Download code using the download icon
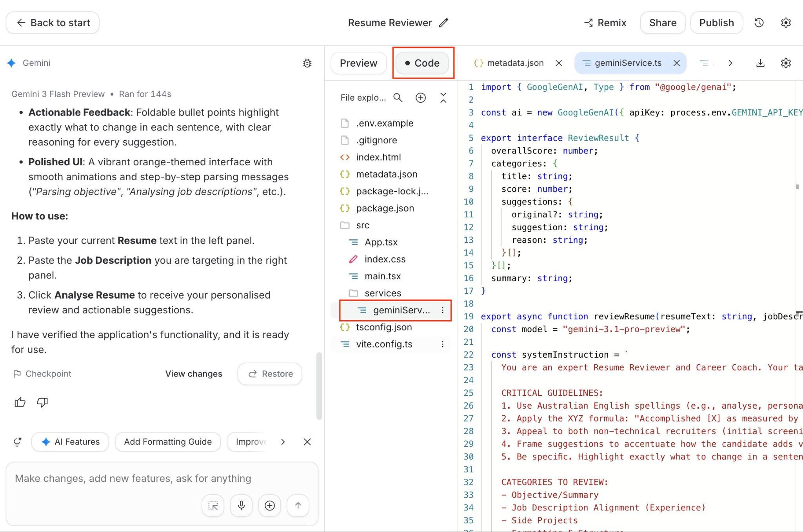803x532 pixels. pos(760,63)
